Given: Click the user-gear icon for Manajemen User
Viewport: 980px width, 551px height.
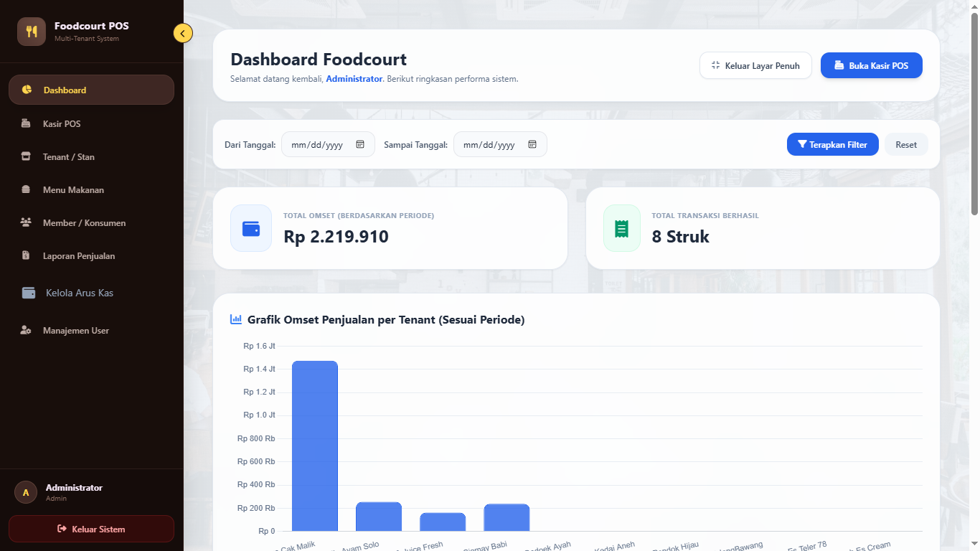Looking at the screenshot, I should point(26,331).
